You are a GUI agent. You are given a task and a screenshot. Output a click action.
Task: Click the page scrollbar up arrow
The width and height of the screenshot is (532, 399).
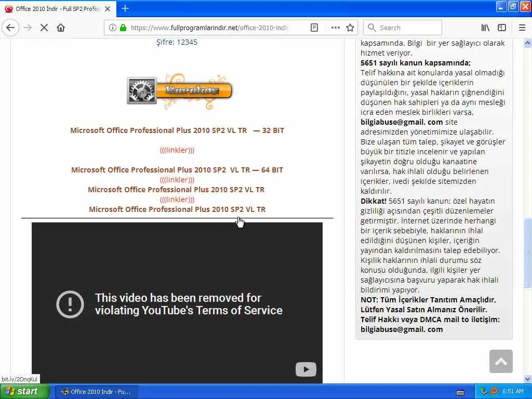[x=528, y=43]
